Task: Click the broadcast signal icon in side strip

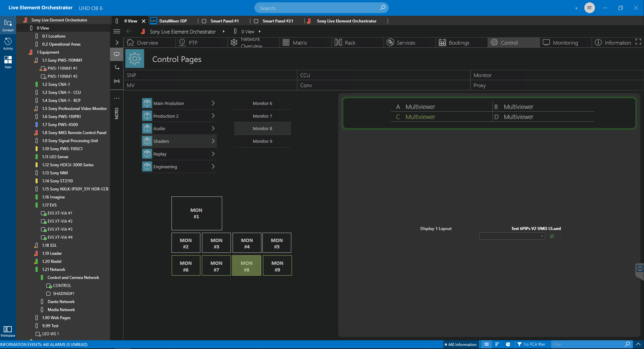Action: pyautogui.click(x=117, y=81)
